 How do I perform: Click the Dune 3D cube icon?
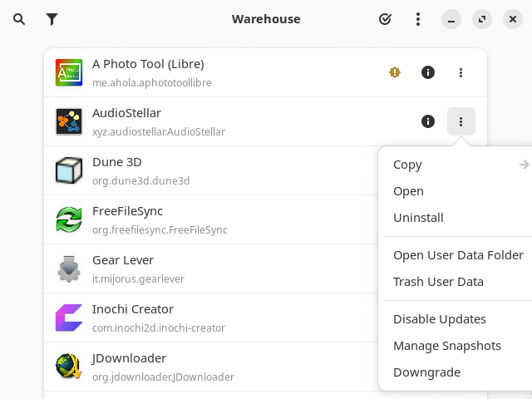[69, 170]
